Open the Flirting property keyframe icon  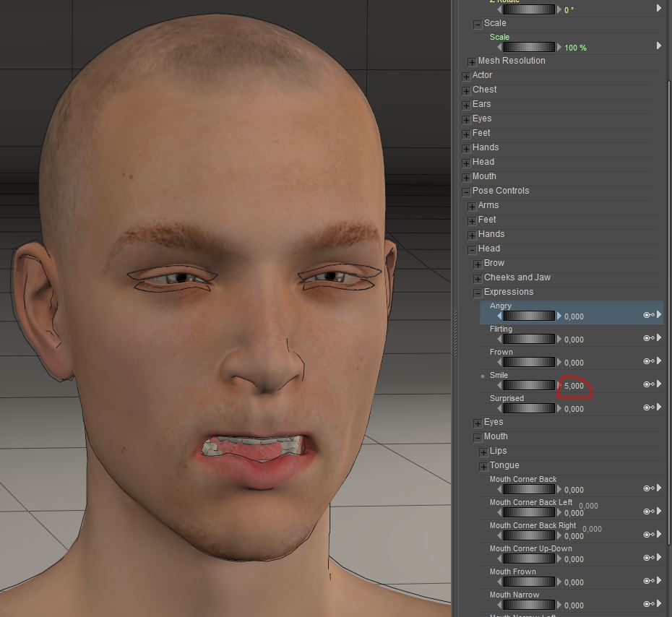[649, 339]
